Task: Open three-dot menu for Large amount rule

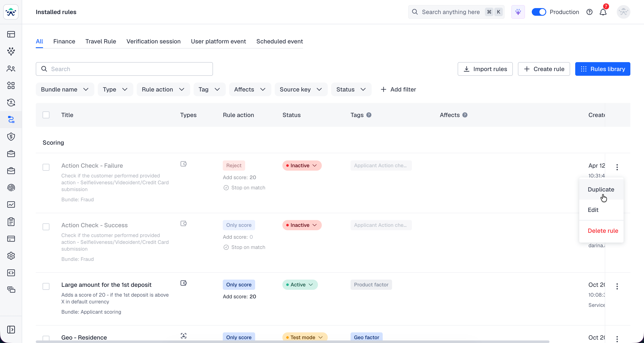Action: tap(617, 286)
